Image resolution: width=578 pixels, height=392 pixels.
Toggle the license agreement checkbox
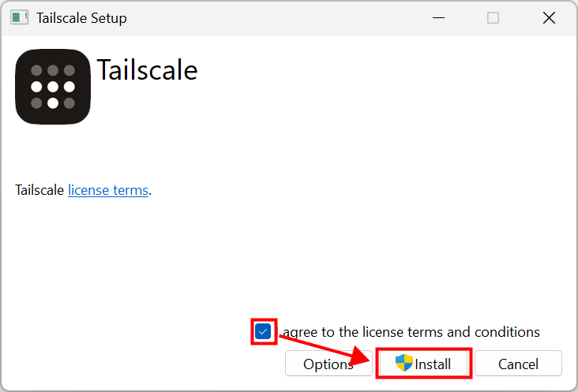[263, 332]
